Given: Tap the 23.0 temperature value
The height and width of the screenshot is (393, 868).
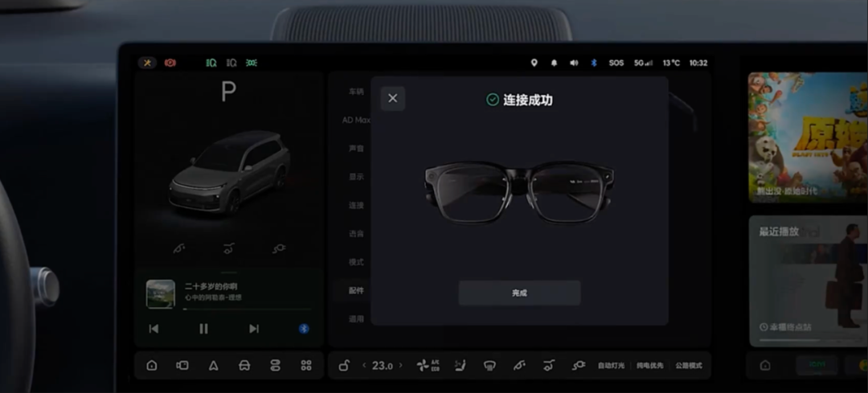Looking at the screenshot, I should click(383, 366).
